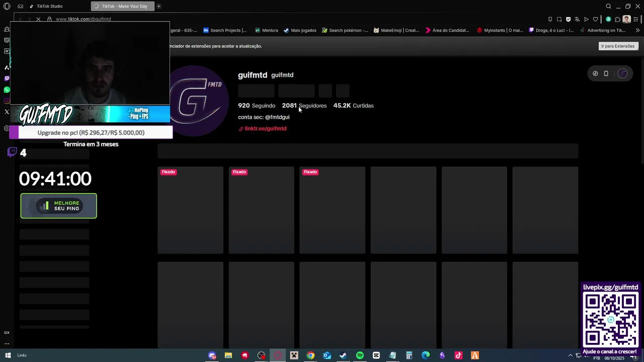Screen dimensions: 644x362
Task: Open the browser profile avatar
Action: [626, 19]
